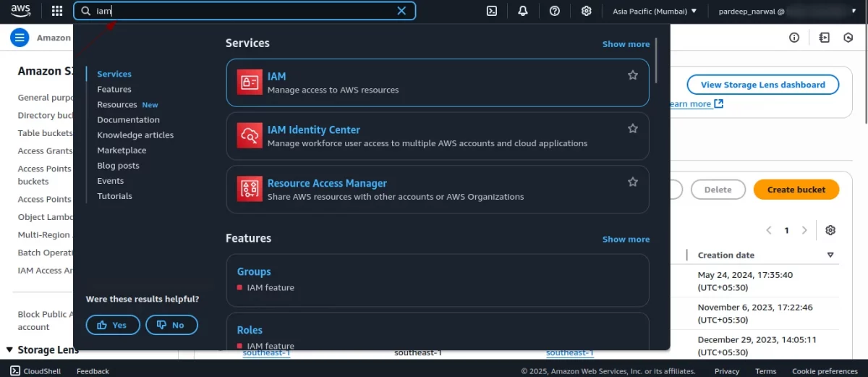This screenshot has height=377, width=868.
Task: Select Blog posts search category
Action: pyautogui.click(x=118, y=165)
